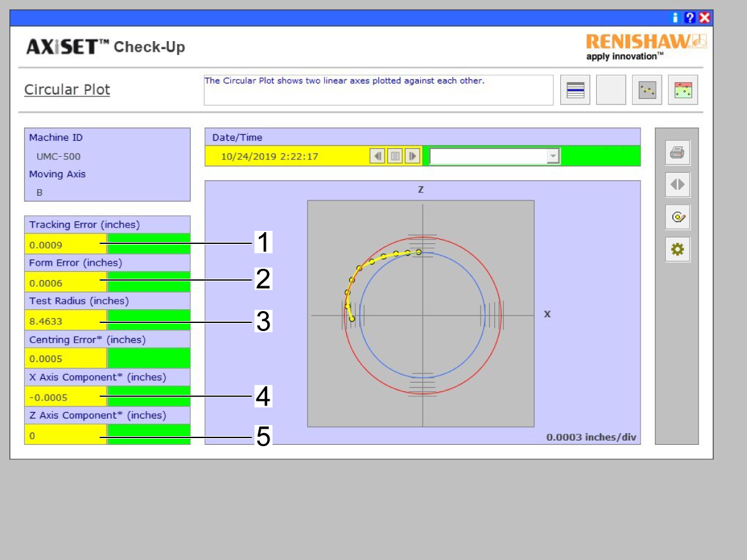Click the Moving Axis value B

point(39,193)
